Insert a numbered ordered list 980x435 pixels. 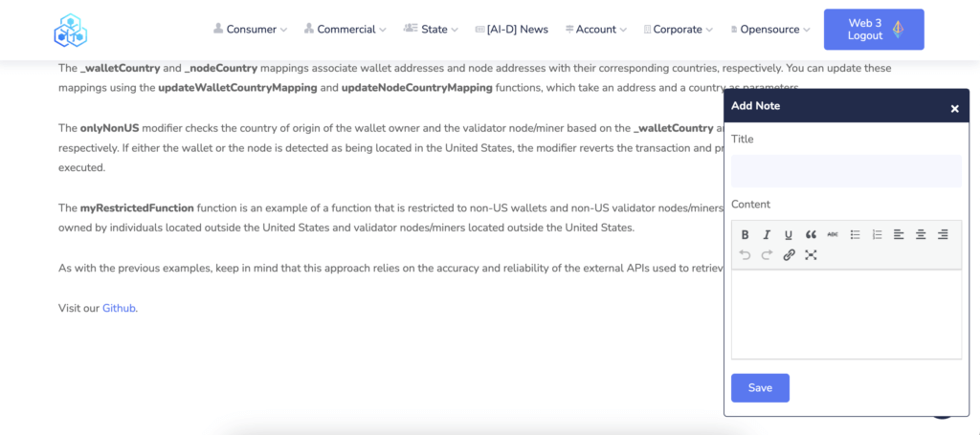(x=877, y=234)
